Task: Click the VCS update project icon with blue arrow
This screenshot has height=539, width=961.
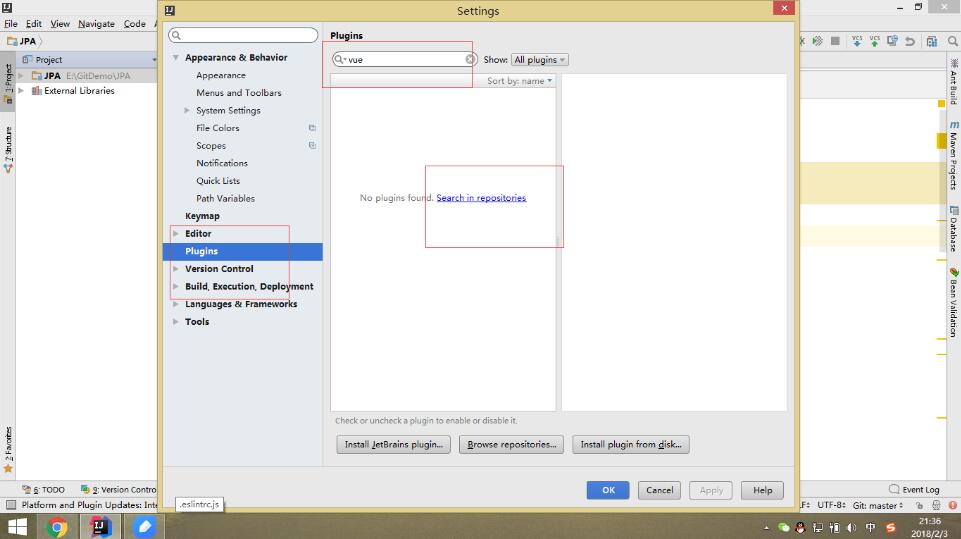Action: [857, 41]
